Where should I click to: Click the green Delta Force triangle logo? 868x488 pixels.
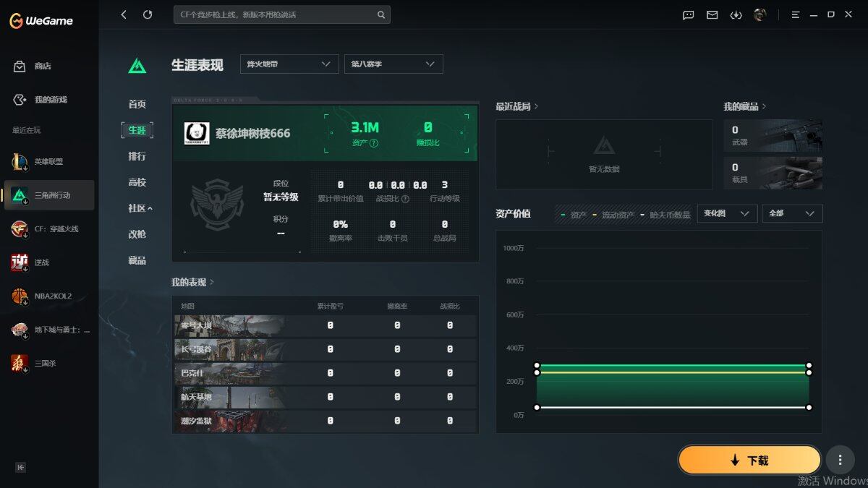137,65
